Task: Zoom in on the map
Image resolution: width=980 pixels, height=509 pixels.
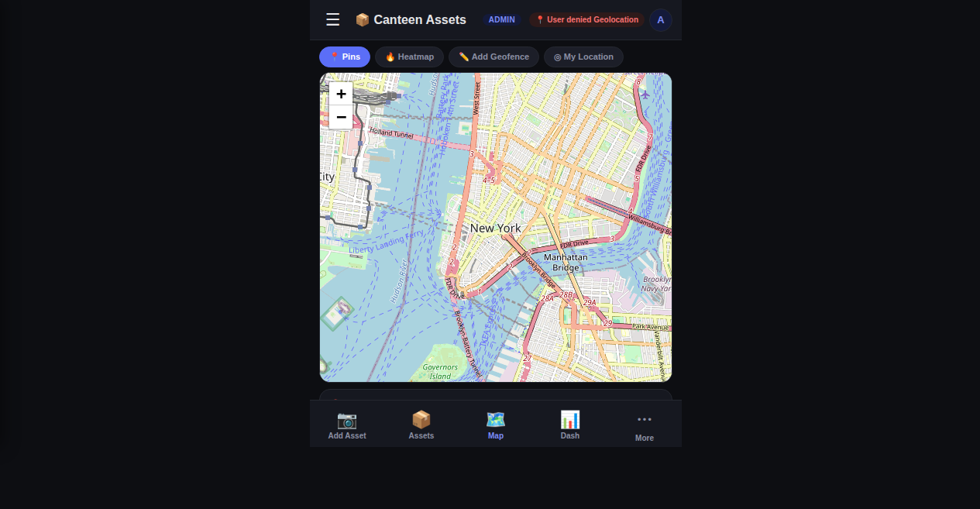Action: coord(341,94)
